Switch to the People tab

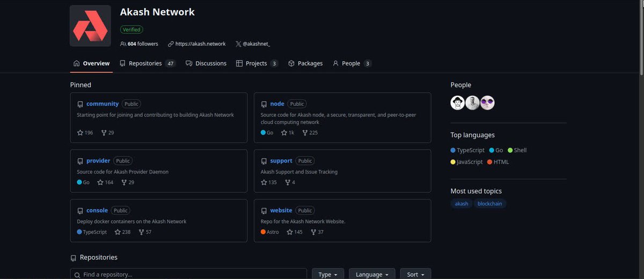[x=352, y=63]
